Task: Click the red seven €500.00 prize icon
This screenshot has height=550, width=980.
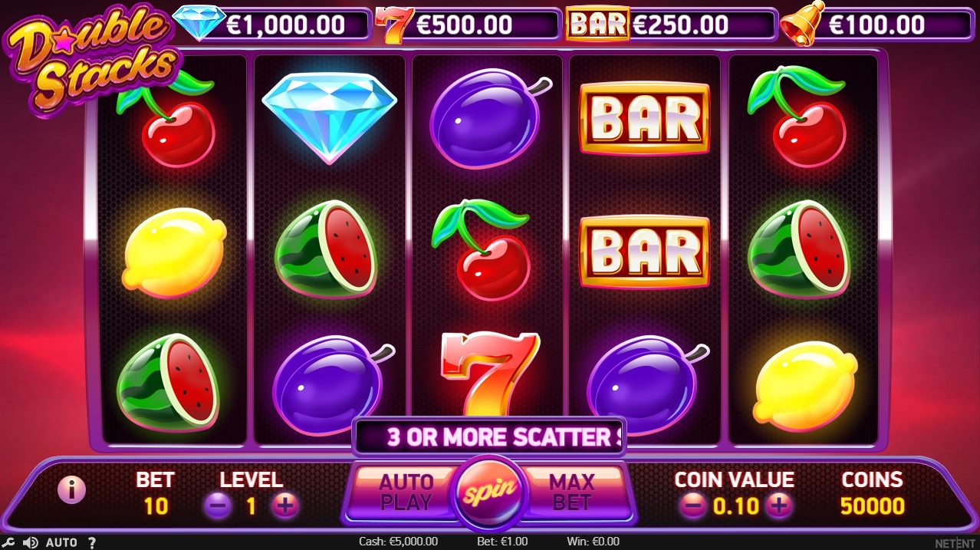Action: click(394, 25)
